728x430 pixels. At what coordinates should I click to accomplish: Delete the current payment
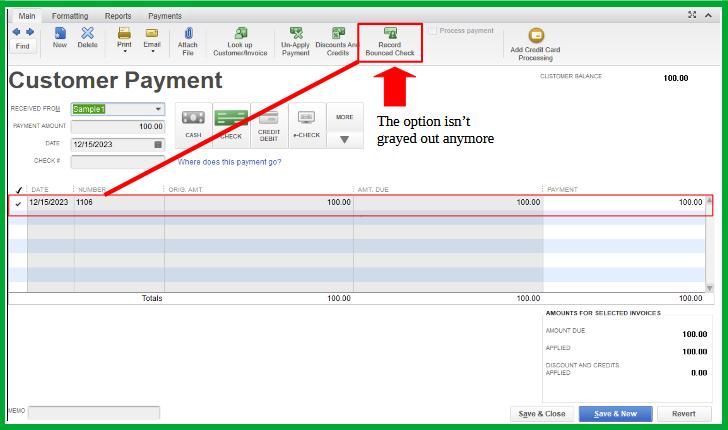(x=87, y=38)
